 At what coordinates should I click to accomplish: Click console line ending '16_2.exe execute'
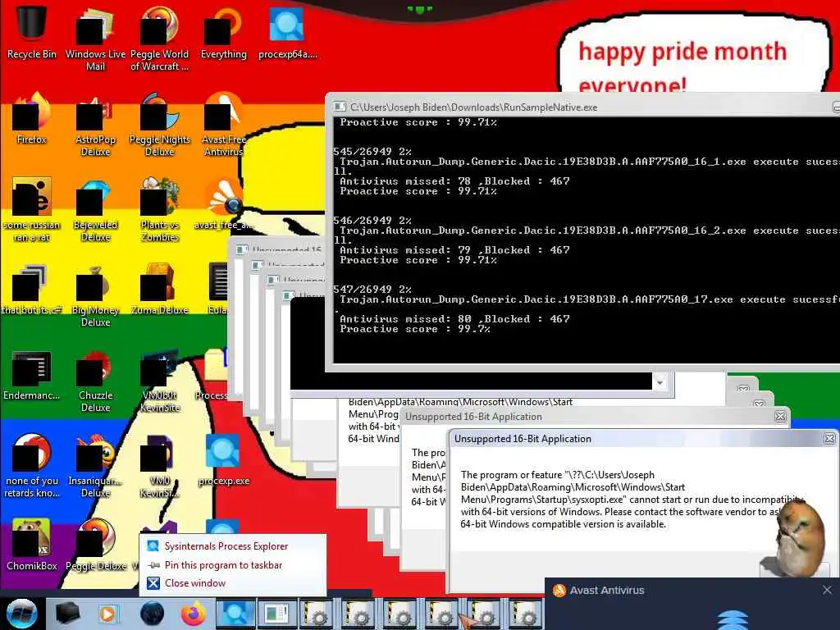[589, 231]
